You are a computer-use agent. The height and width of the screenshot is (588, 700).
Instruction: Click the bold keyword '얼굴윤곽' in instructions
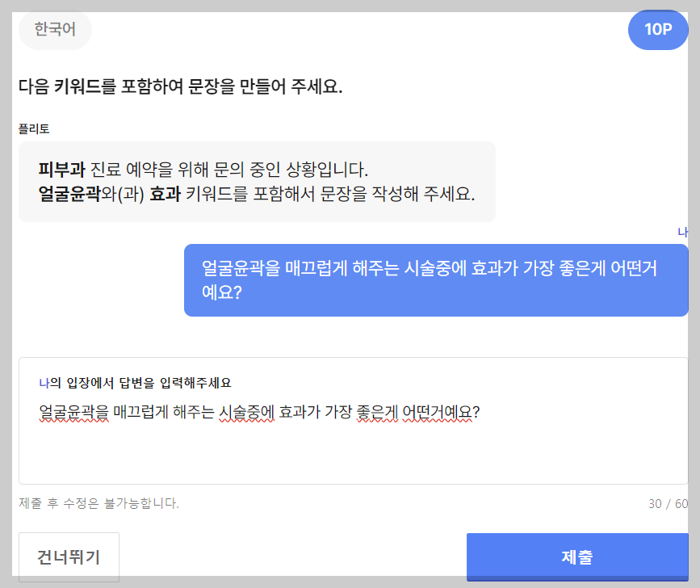pos(69,194)
